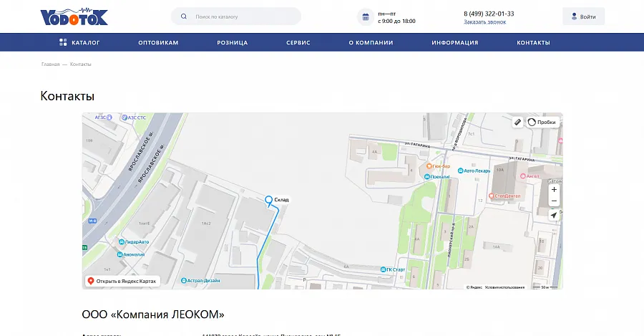
Task: Open ОПТОВИКАМ menu item
Action: point(158,42)
